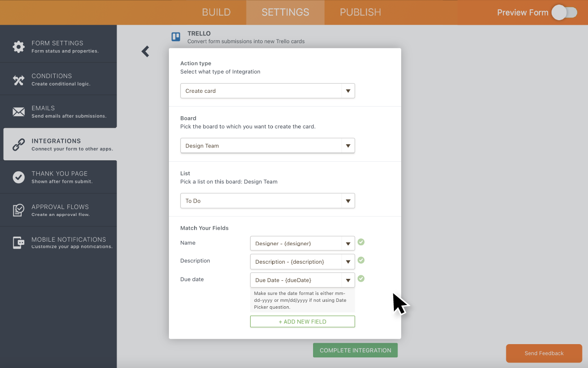Screen dimensions: 588x368
Task: Open Mobile Notifications from the sidebar
Action: tap(18, 243)
